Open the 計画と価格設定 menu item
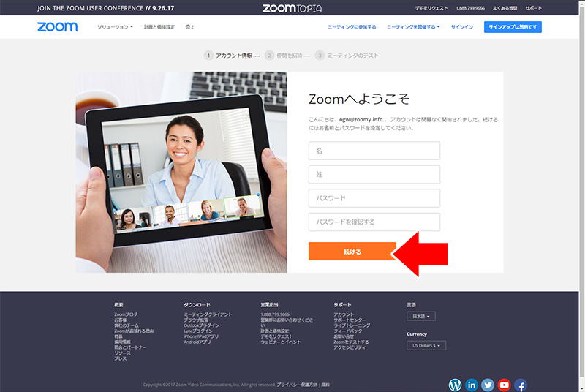Screen dimensions: 585x392 159,27
